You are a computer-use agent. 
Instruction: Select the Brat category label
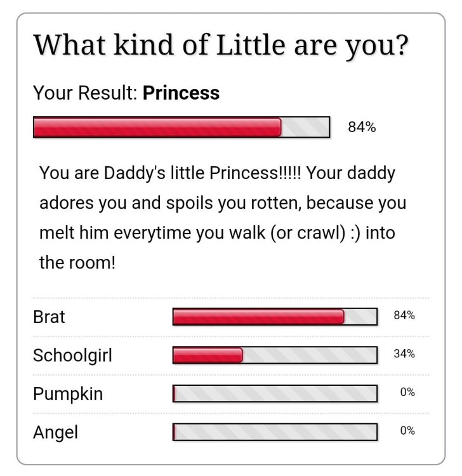(x=49, y=317)
